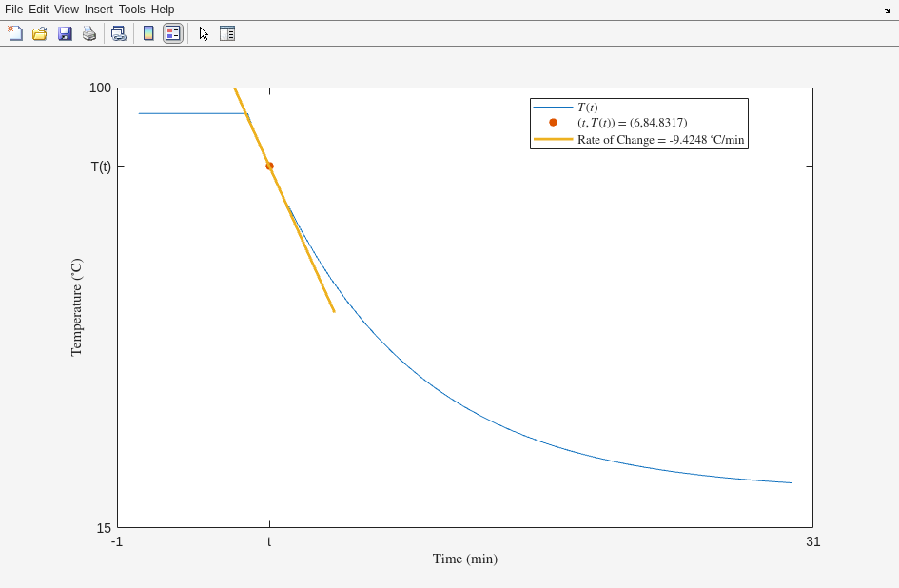Open the Help menu
The width and height of the screenshot is (899, 588).
coord(163,10)
